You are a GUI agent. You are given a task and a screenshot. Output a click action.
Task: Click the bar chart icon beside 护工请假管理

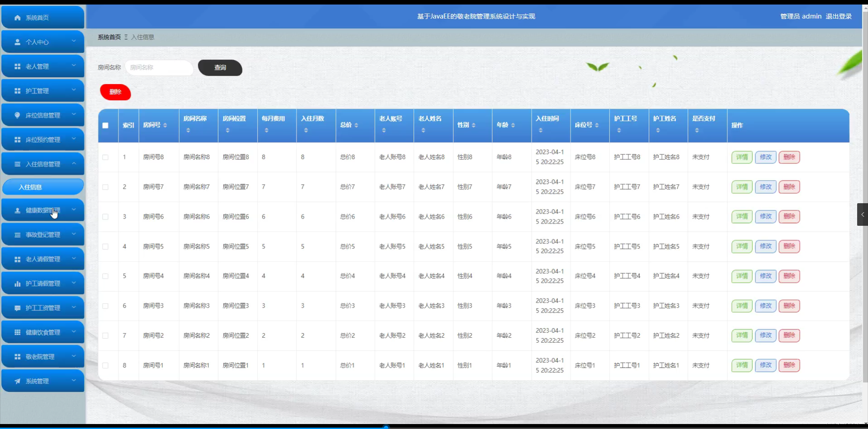(18, 284)
